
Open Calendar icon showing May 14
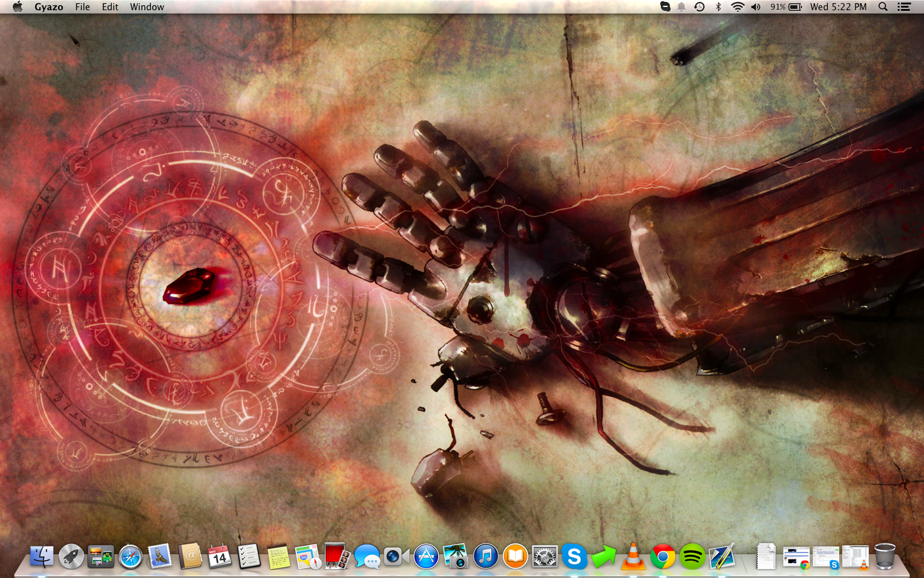(219, 556)
